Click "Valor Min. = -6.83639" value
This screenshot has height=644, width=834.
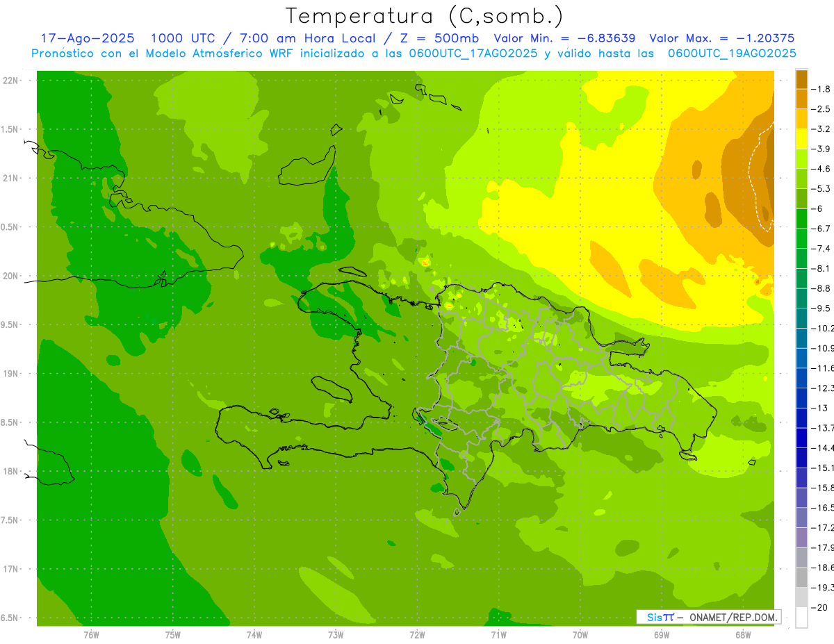[564, 38]
